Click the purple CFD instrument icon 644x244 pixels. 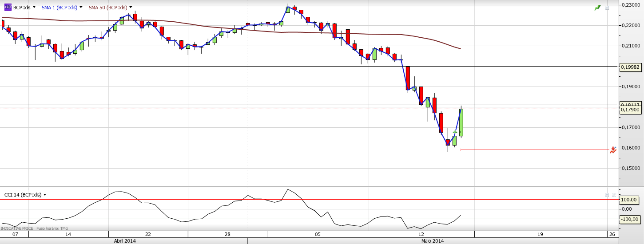[x=8, y=8]
